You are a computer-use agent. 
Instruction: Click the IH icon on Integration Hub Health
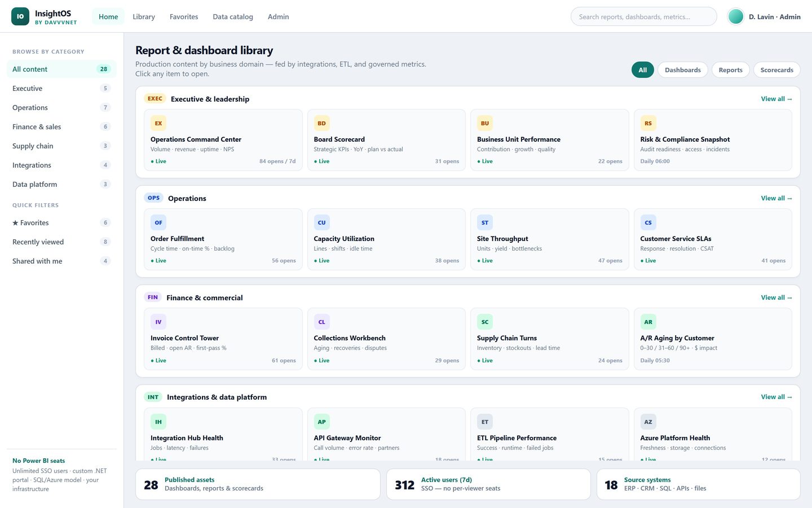[x=158, y=422]
